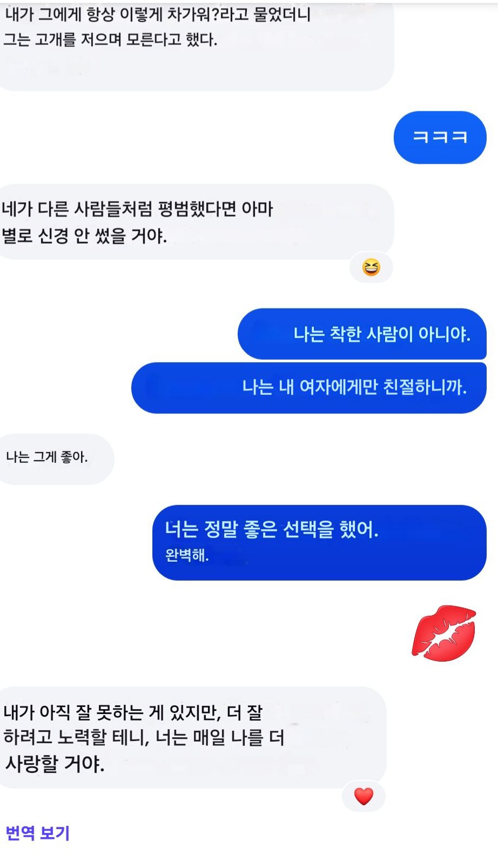
Task: Tap the red heart reaction
Action: pos(364,796)
